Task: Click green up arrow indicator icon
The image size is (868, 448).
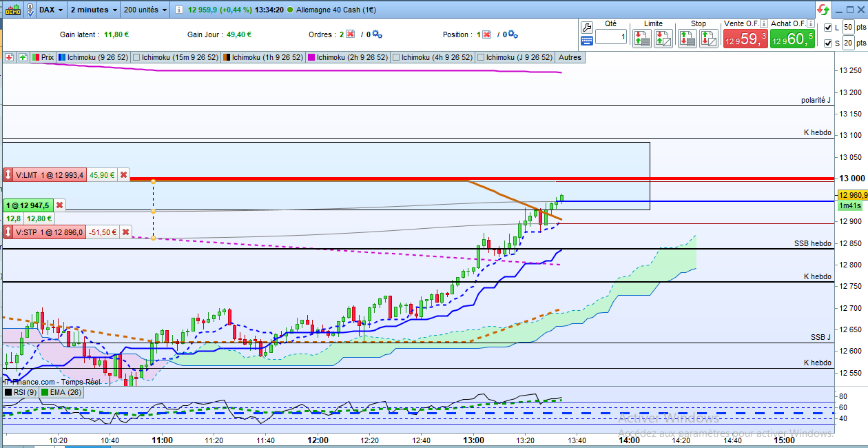Action: 23,57
